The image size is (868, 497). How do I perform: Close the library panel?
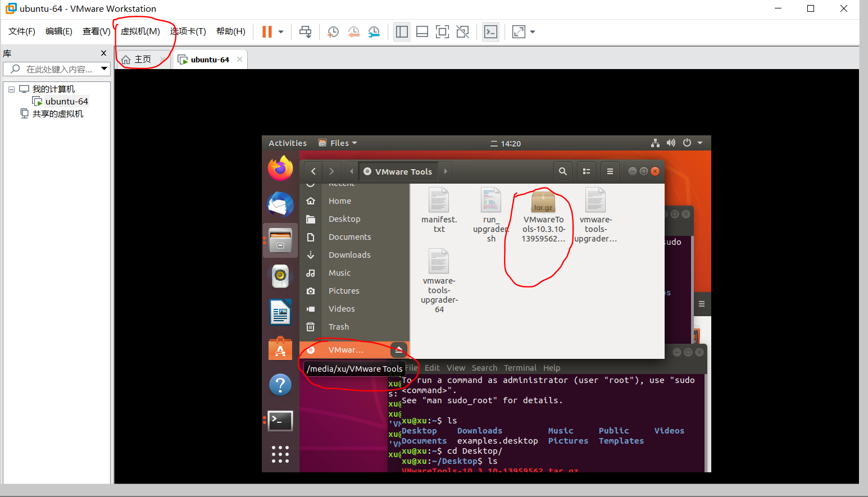coord(103,53)
